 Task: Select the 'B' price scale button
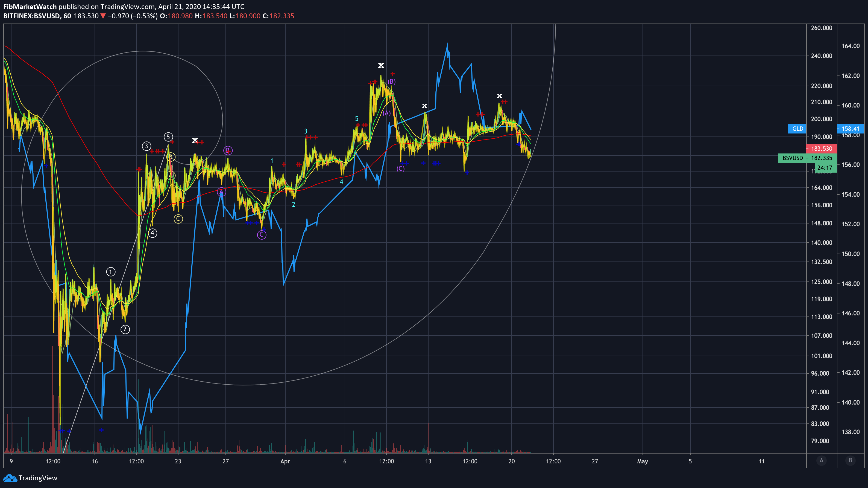(850, 460)
